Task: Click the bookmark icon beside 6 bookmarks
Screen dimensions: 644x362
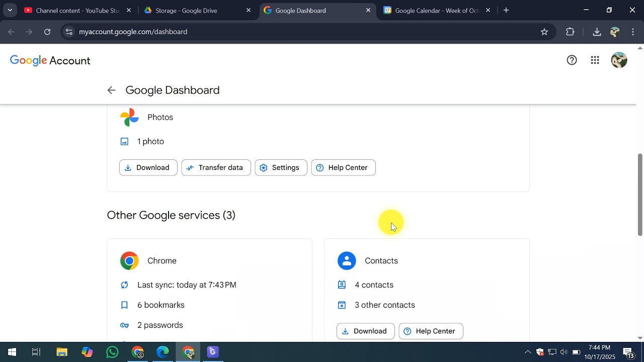Action: tap(124, 305)
